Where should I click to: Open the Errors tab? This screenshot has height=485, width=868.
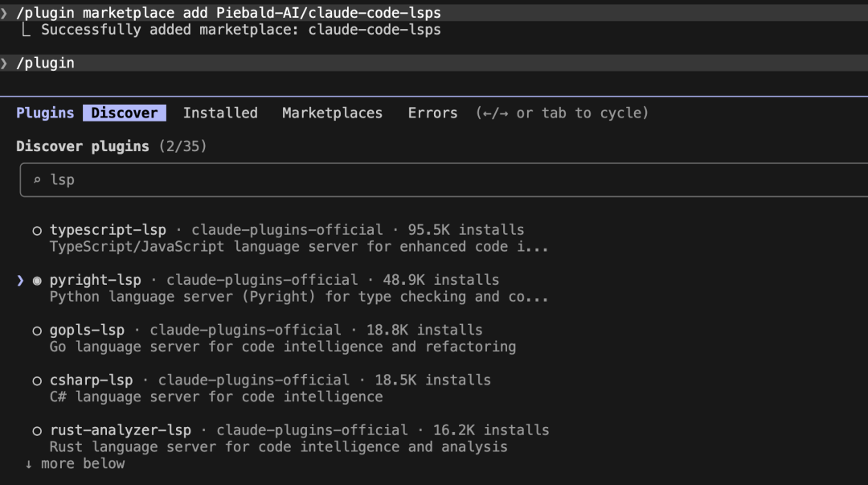coord(433,113)
